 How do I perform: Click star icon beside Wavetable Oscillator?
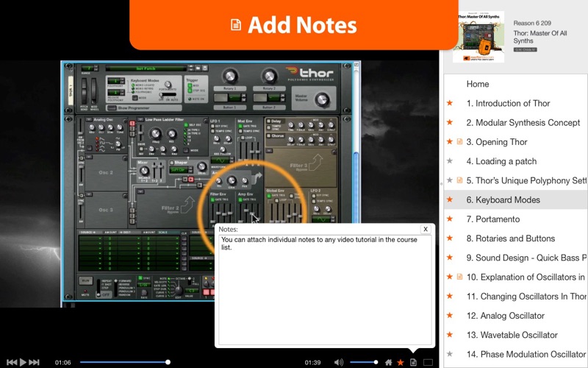click(x=450, y=335)
